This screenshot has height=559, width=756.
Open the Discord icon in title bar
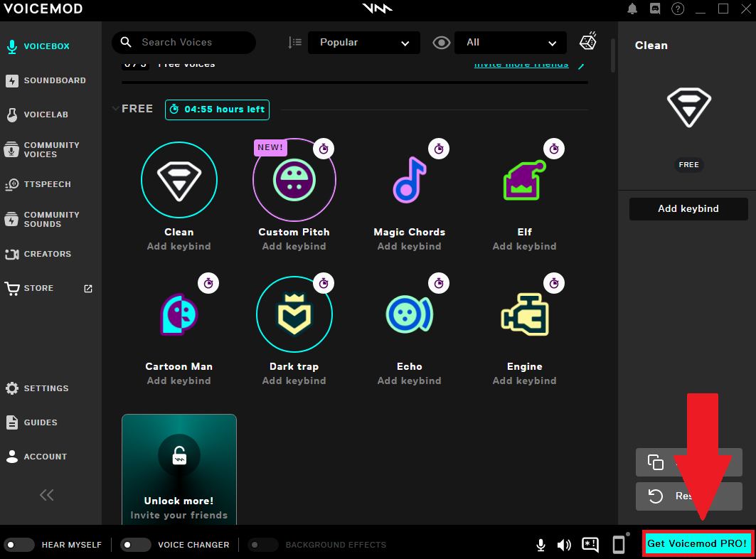tap(655, 9)
